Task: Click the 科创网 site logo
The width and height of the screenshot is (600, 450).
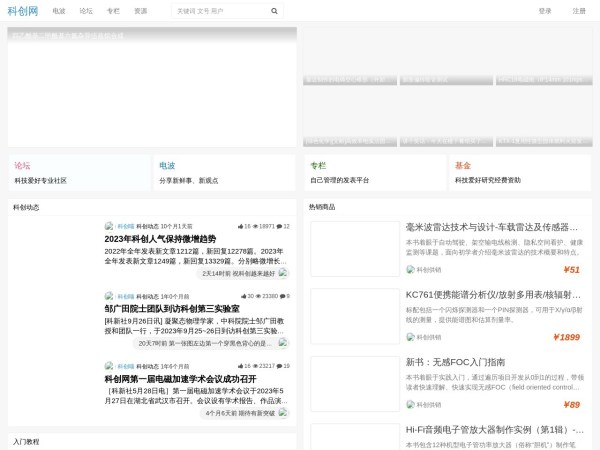Action: [x=23, y=11]
